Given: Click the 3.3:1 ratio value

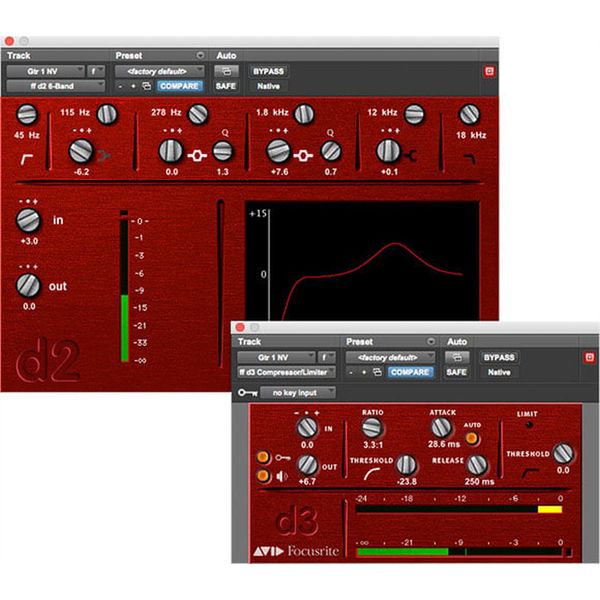Looking at the screenshot, I should pos(373,445).
